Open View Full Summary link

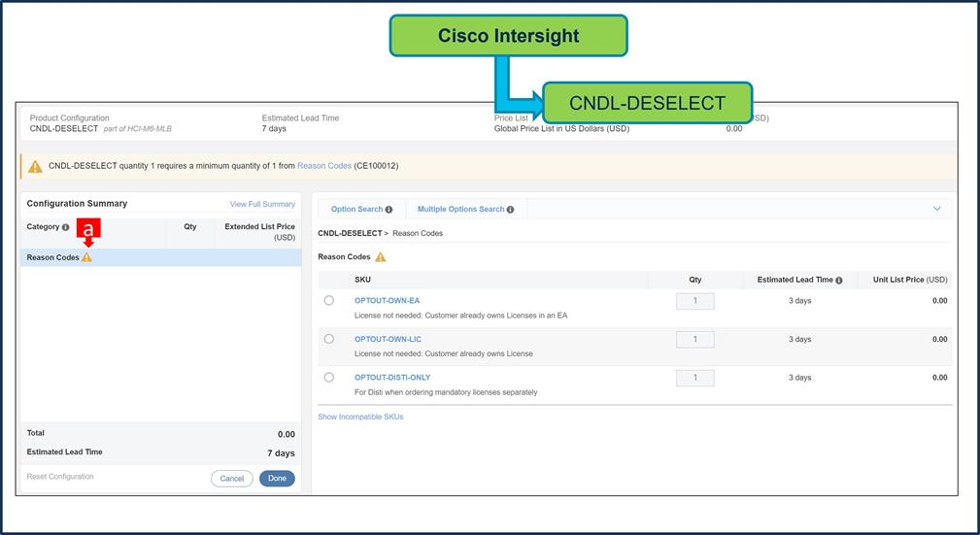click(x=262, y=204)
